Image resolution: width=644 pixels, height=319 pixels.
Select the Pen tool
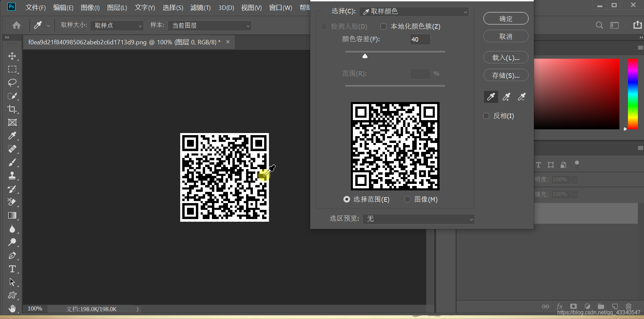click(x=12, y=255)
